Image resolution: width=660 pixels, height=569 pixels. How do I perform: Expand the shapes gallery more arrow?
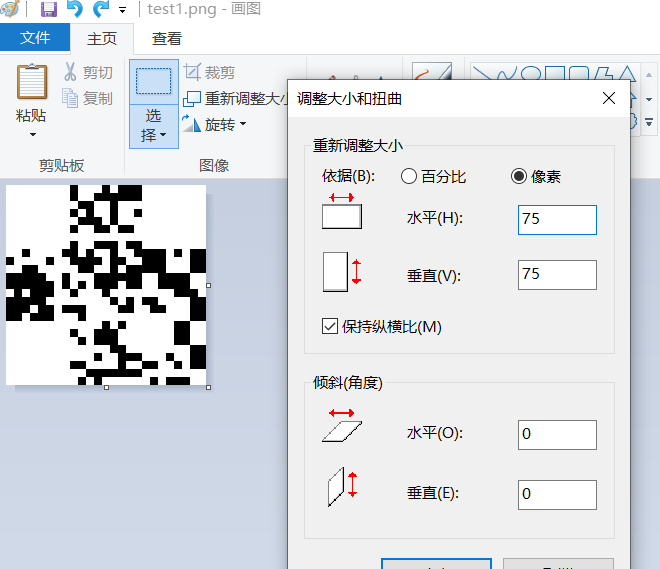tap(649, 122)
